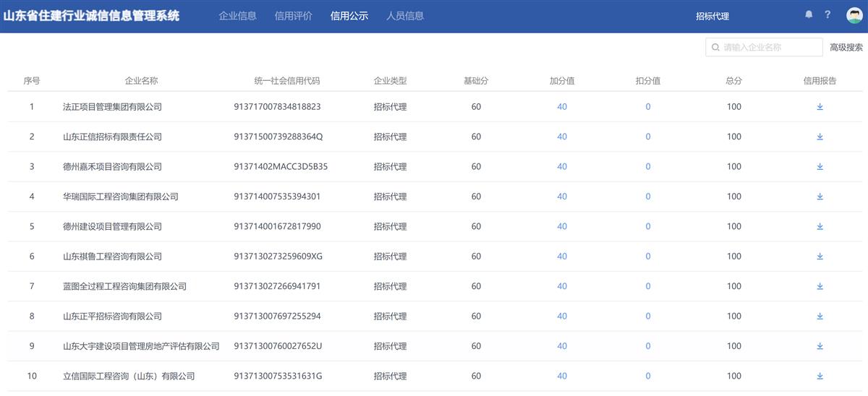
Task: Open the notification bell
Action: tap(809, 15)
